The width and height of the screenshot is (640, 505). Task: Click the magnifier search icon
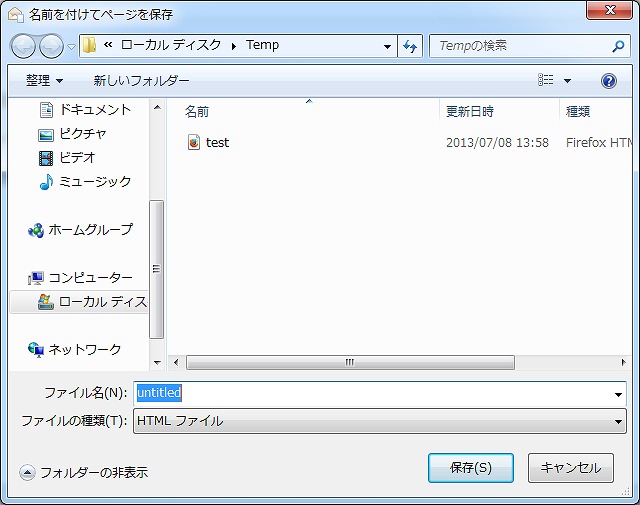[618, 46]
